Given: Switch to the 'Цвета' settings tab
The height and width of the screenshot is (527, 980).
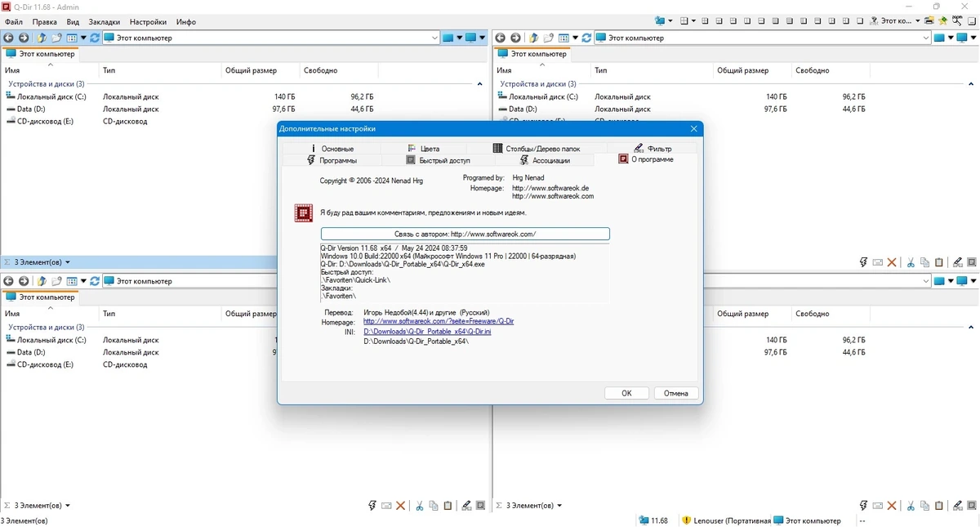Looking at the screenshot, I should click(430, 149).
